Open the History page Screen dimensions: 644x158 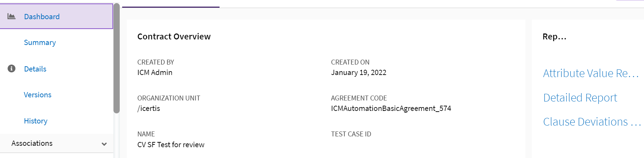click(36, 121)
